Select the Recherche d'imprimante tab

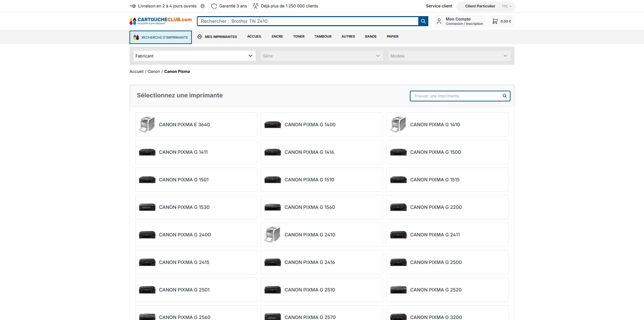(x=161, y=37)
